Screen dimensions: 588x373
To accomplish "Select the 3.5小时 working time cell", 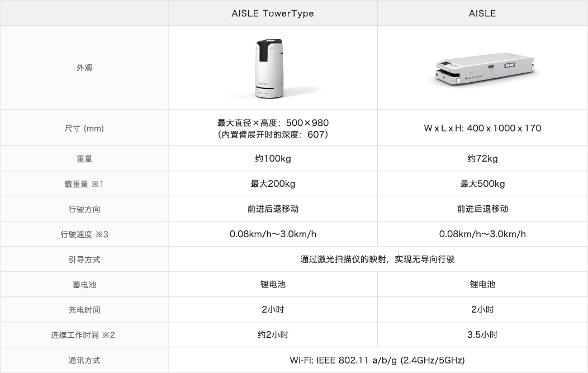I will click(x=482, y=335).
